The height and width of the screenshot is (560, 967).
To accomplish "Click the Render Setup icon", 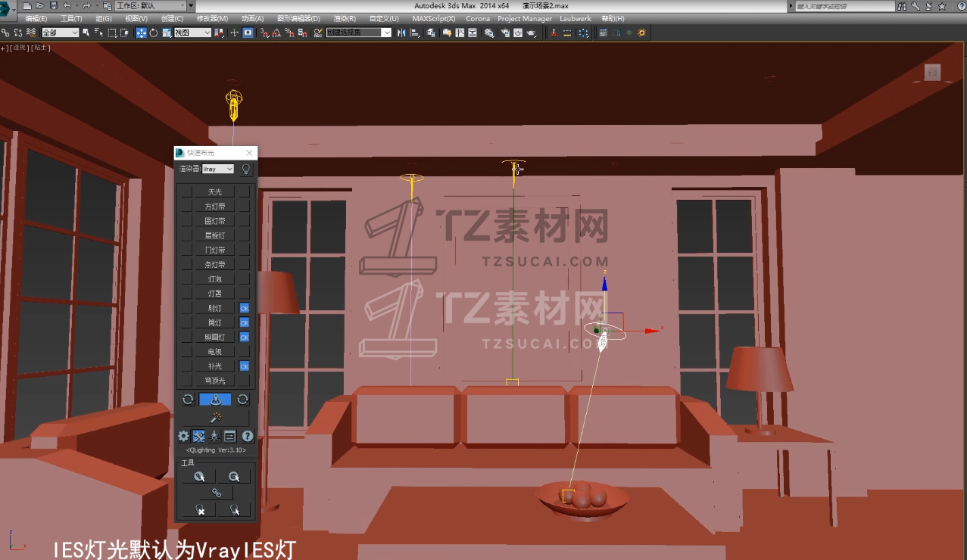I will pos(505,33).
